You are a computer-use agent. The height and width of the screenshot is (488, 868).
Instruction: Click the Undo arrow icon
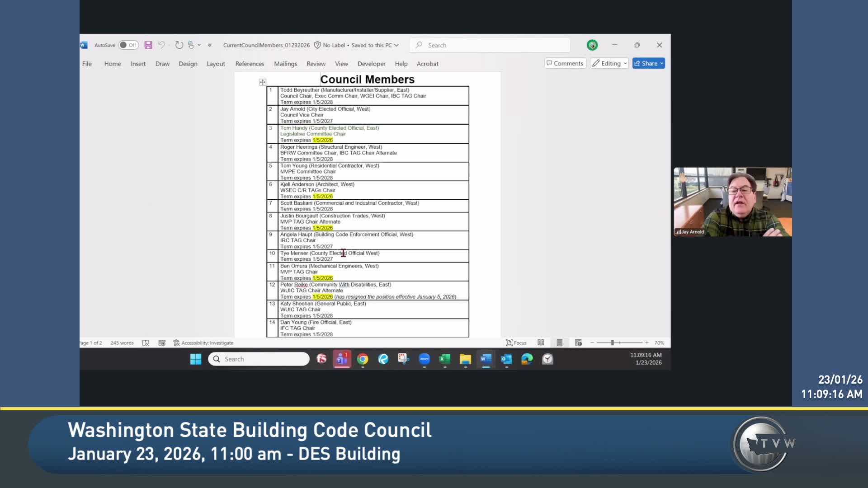tap(161, 45)
